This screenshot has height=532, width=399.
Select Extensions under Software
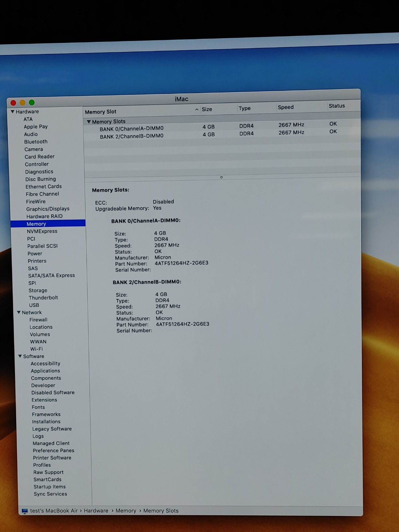44,400
